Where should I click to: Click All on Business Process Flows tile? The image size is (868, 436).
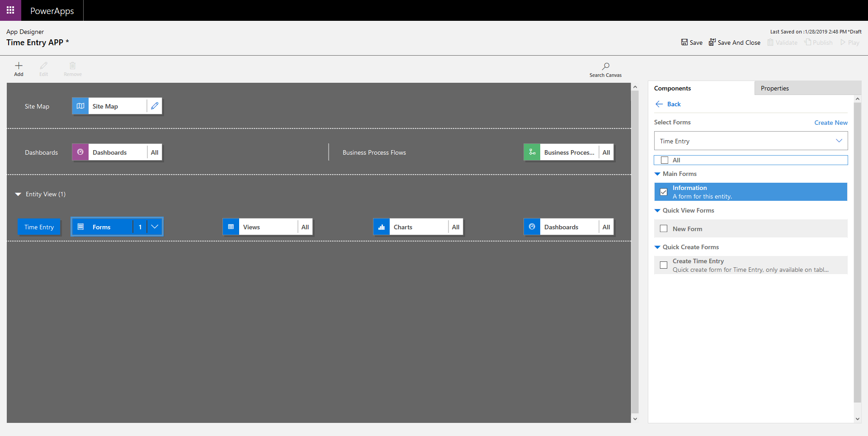[606, 152]
